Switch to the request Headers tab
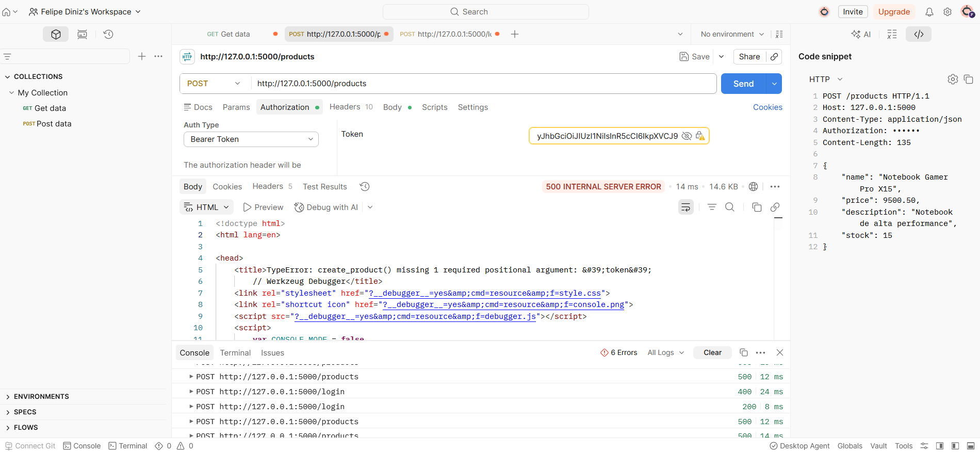Image resolution: width=980 pixels, height=452 pixels. pyautogui.click(x=351, y=107)
